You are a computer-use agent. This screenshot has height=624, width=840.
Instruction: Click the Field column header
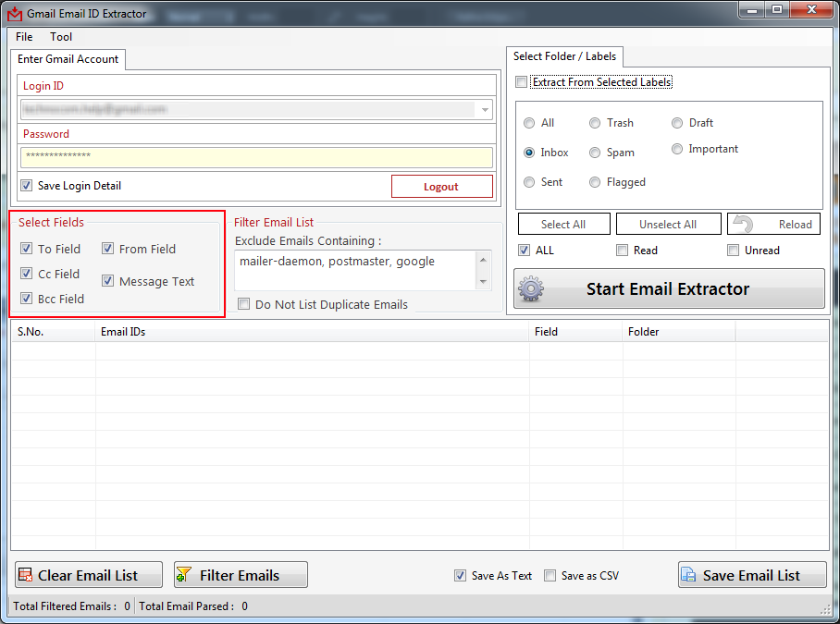tap(576, 332)
